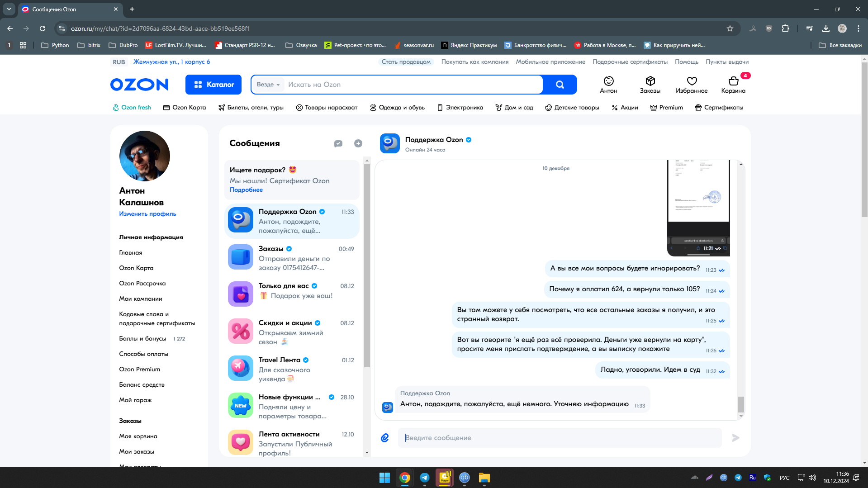Open Ozon Premium sidebar link
The image size is (868, 488).
[x=139, y=370]
